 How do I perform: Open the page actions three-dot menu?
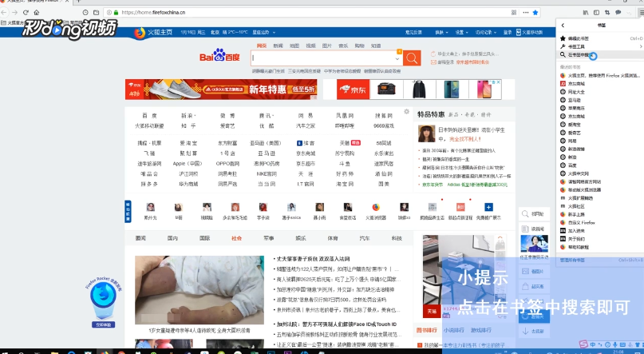pyautogui.click(x=525, y=12)
